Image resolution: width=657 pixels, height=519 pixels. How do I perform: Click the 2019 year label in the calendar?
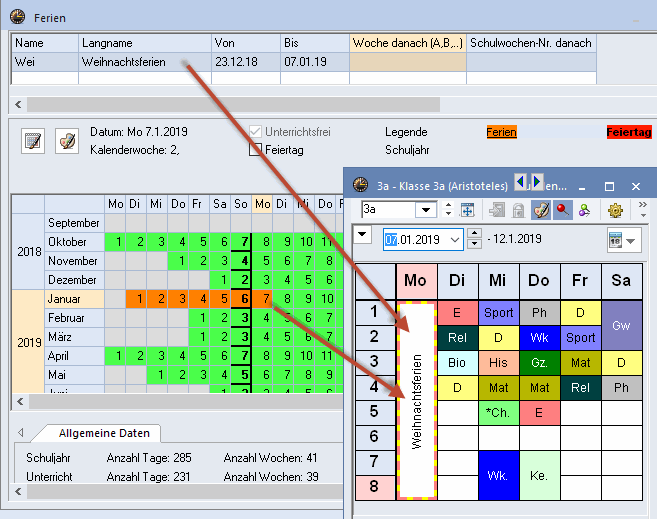click(x=28, y=343)
